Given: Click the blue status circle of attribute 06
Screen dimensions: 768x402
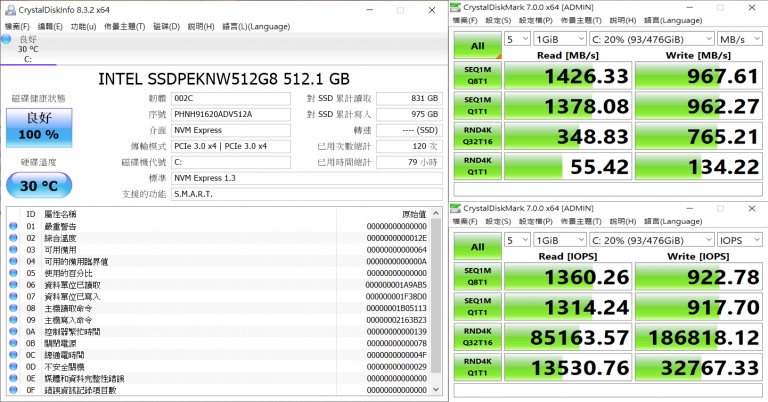Looking at the screenshot, I should tap(13, 285).
